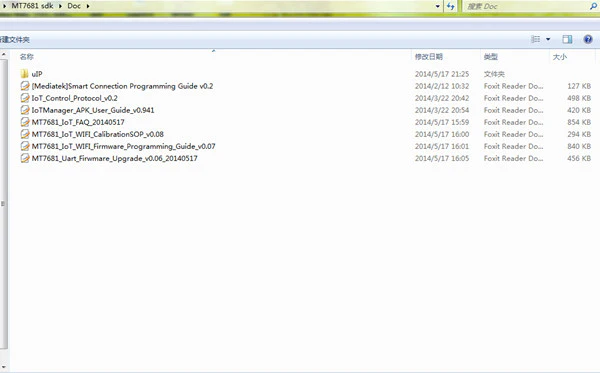Click the IoT_Control_Protocol_v0.2 file icon

click(x=25, y=98)
